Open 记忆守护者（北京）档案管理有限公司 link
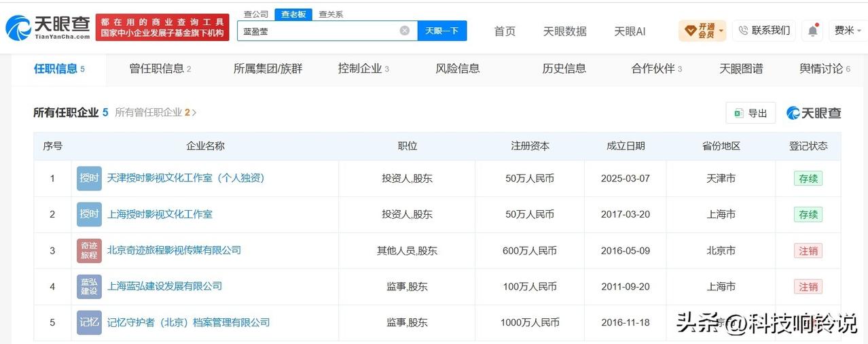This screenshot has height=344, width=868. 188,322
